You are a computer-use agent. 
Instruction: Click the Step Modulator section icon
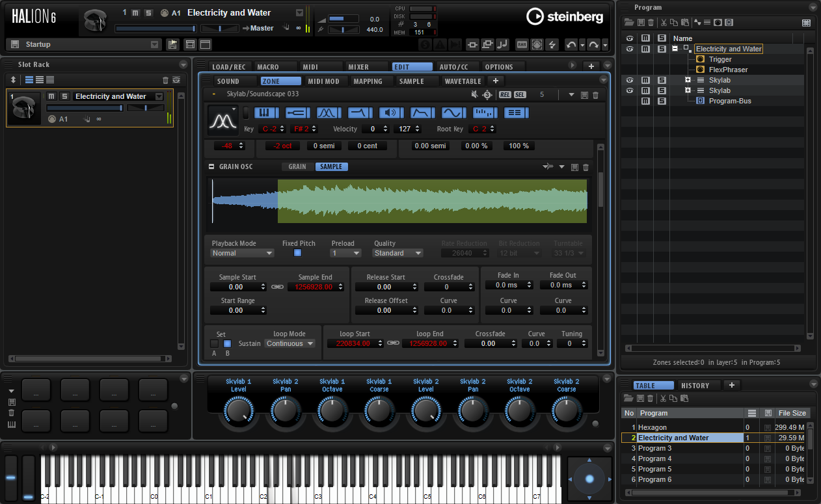(x=485, y=113)
